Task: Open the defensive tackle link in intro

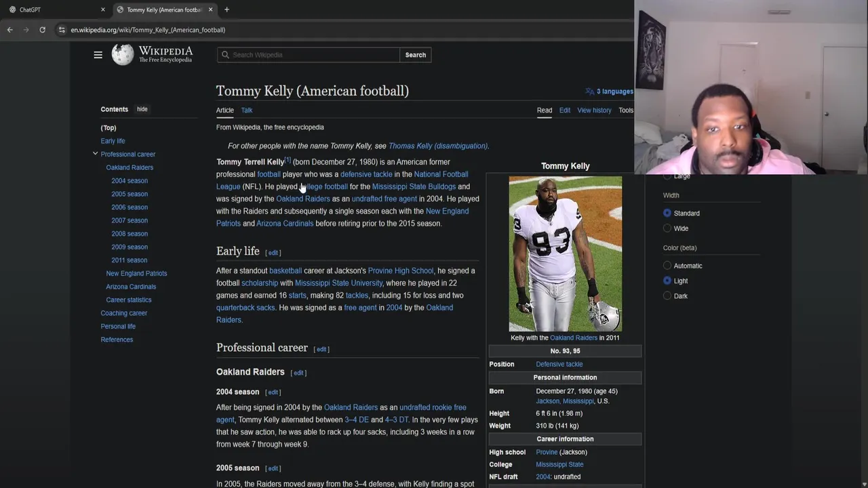Action: (x=366, y=174)
